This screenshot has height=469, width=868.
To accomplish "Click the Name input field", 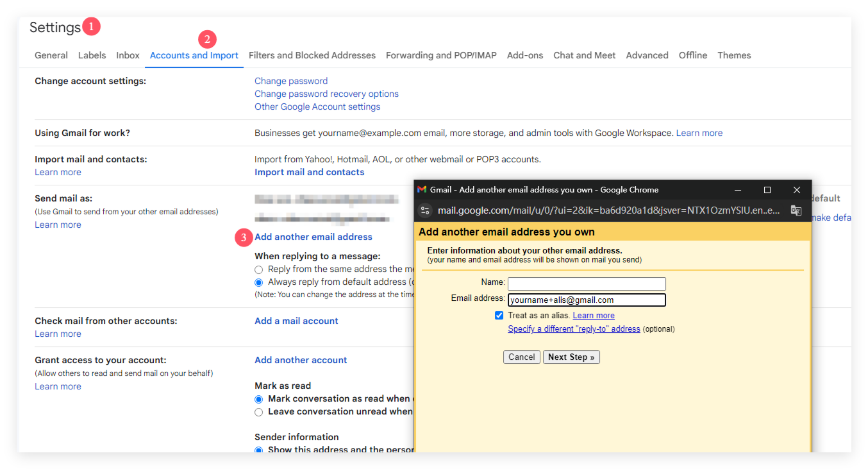I will pyautogui.click(x=587, y=284).
